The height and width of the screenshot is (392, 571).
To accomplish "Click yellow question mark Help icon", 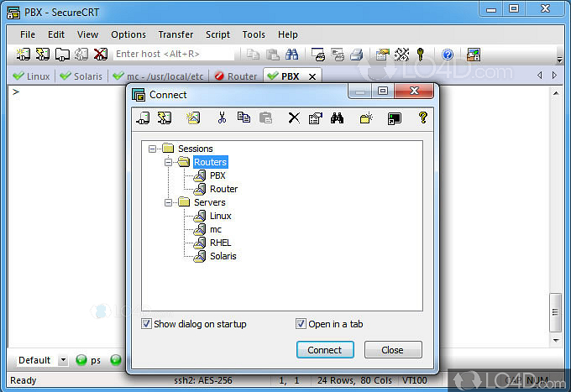I will click(x=422, y=118).
